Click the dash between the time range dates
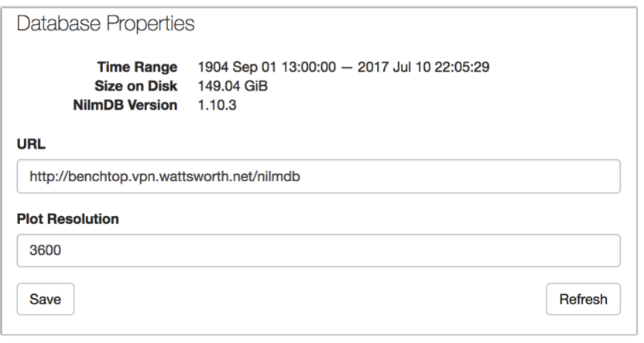The height and width of the screenshot is (343, 644). (347, 67)
